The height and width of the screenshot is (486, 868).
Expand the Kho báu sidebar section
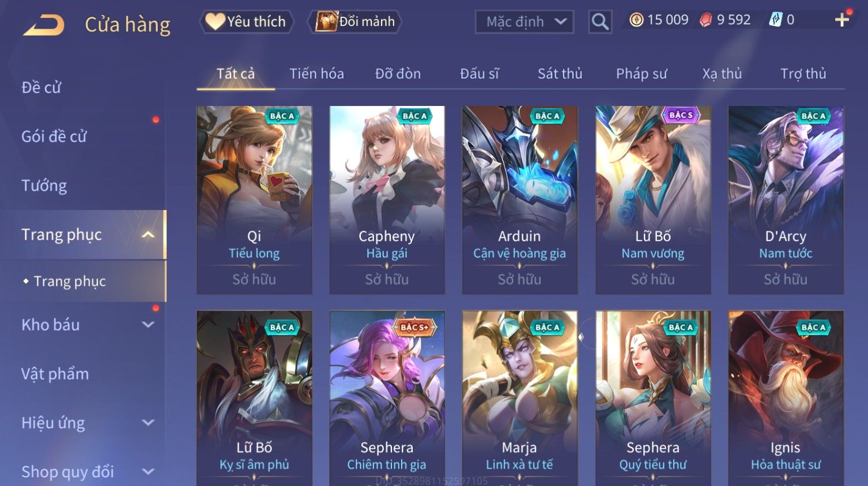pyautogui.click(x=148, y=325)
